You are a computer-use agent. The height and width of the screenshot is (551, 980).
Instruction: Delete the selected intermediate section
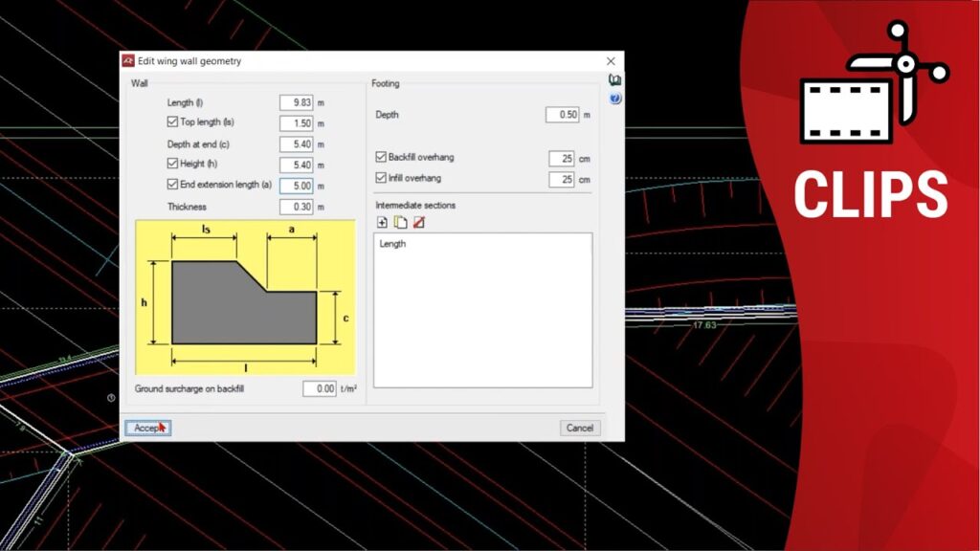click(x=418, y=222)
